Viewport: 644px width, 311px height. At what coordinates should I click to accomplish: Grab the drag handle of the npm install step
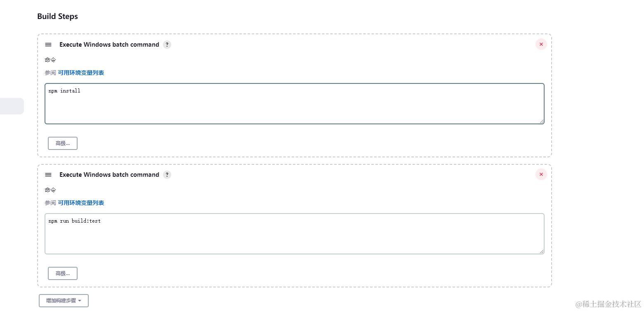(48, 45)
